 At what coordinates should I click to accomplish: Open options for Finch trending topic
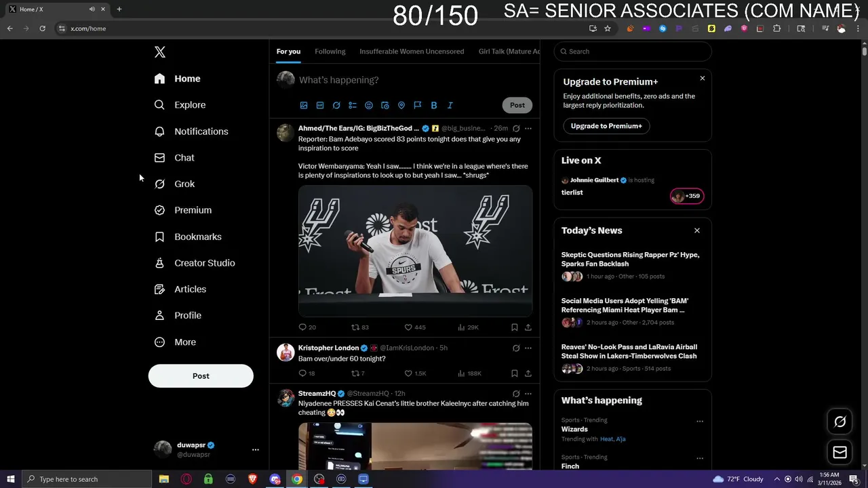coord(700,458)
